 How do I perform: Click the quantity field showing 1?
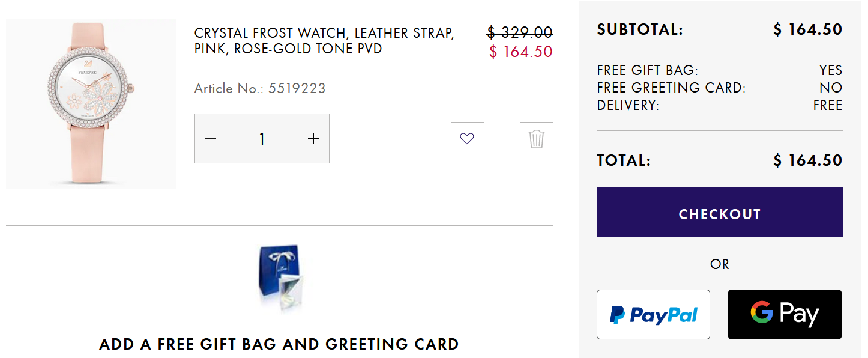coord(262,139)
